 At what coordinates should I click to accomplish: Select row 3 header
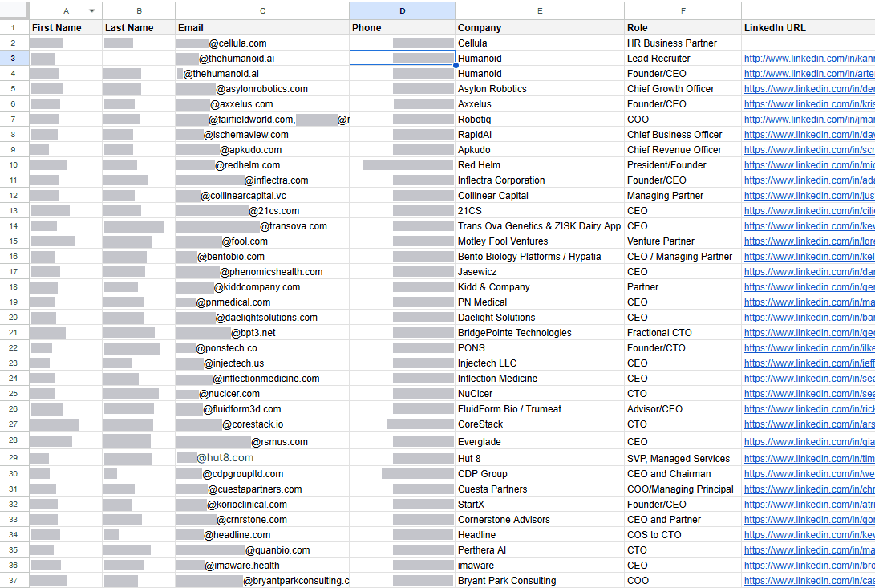(x=14, y=58)
